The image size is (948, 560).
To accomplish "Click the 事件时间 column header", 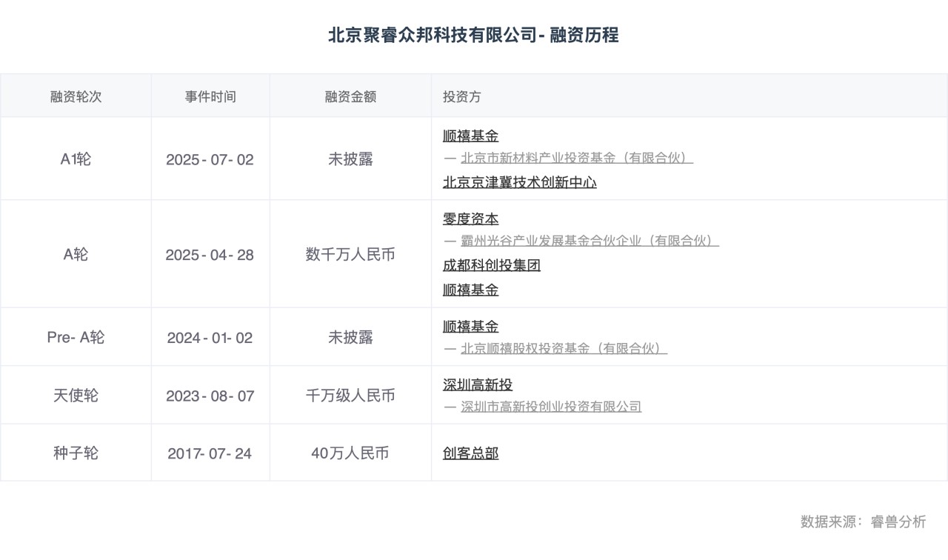I will click(x=210, y=97).
